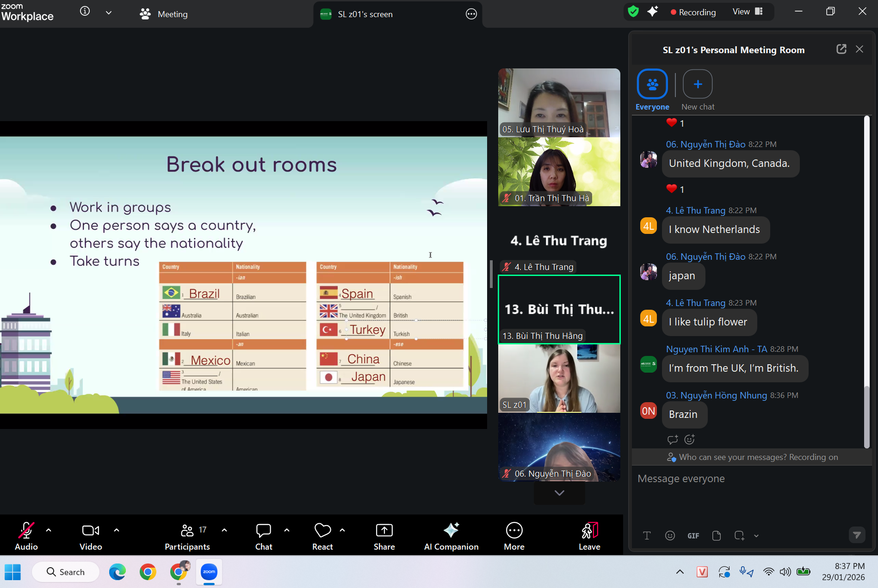Click the GIF button in chat toolbar

[693, 536]
